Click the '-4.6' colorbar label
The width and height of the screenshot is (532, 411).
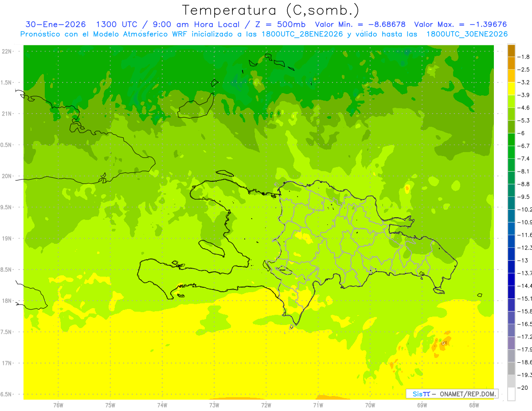coord(524,108)
